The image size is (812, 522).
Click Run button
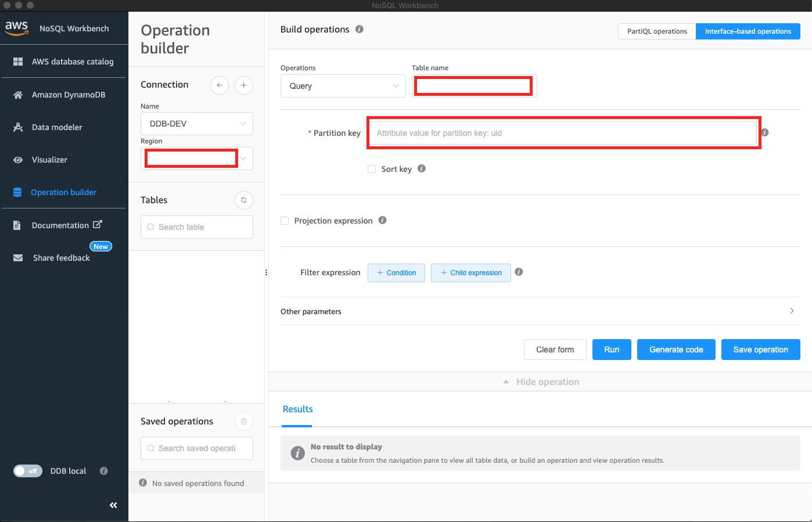612,350
